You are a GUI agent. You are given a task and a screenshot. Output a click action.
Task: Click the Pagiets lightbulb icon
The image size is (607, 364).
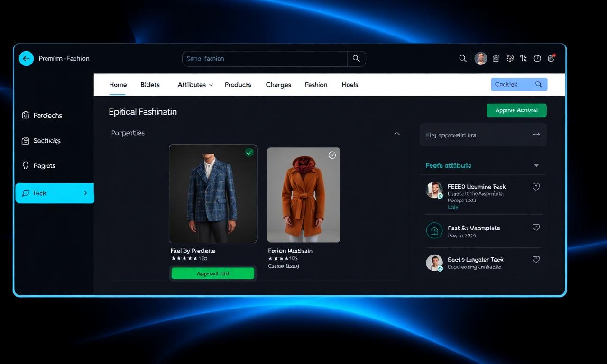(26, 166)
